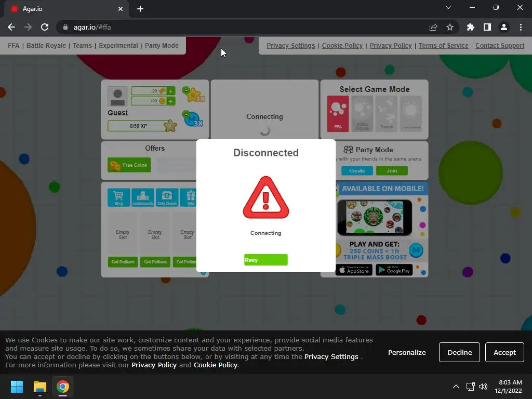Image resolution: width=532 pixels, height=399 pixels.
Task: Switch to Teams in top navigation
Action: (82, 46)
